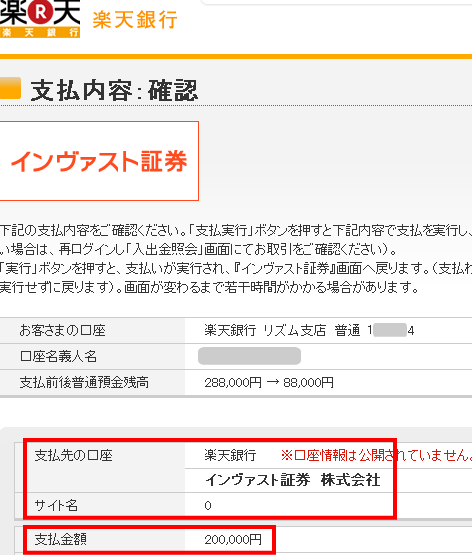Click the サイト名 label
472x555 pixels.
pos(56,505)
